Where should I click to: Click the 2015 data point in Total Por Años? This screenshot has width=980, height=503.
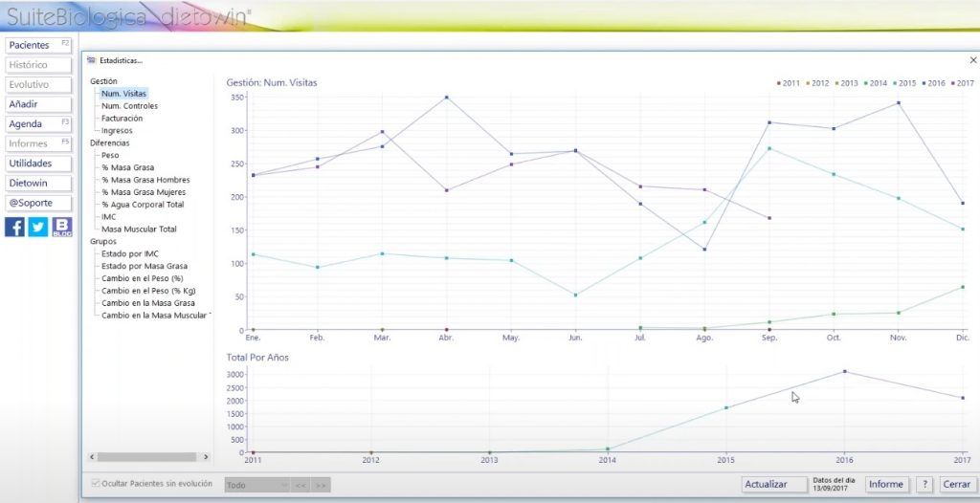725,407
